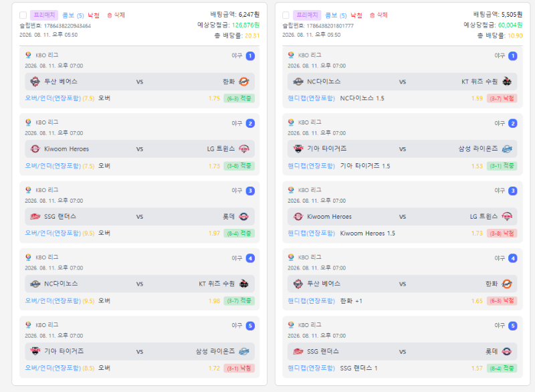
Task: Click the Hanwha team logo in left slip
Action: (x=244, y=82)
